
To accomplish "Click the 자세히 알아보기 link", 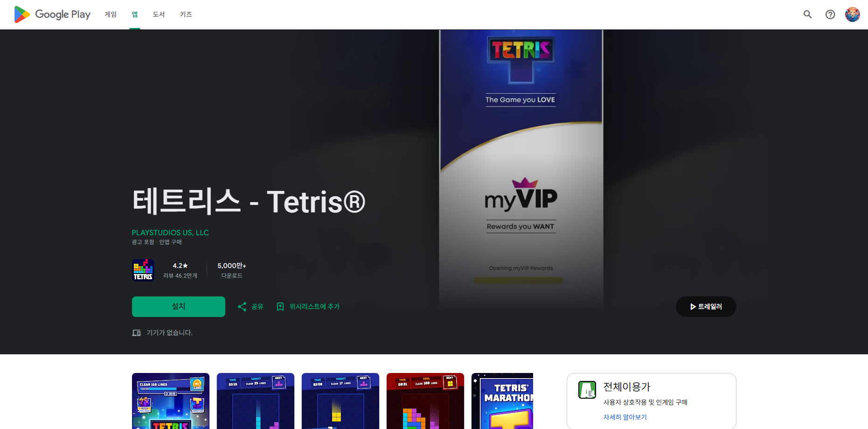I will [625, 417].
